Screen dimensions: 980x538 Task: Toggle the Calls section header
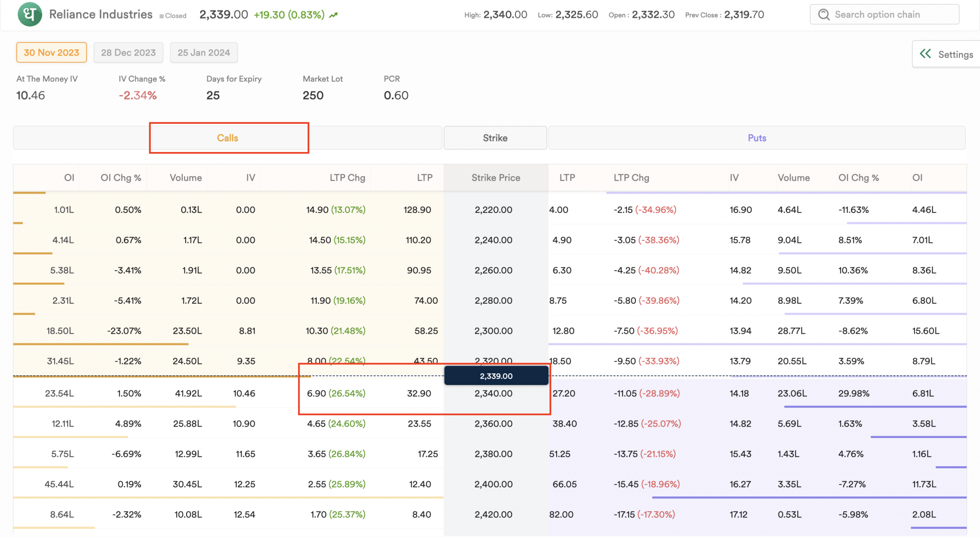[x=228, y=138]
